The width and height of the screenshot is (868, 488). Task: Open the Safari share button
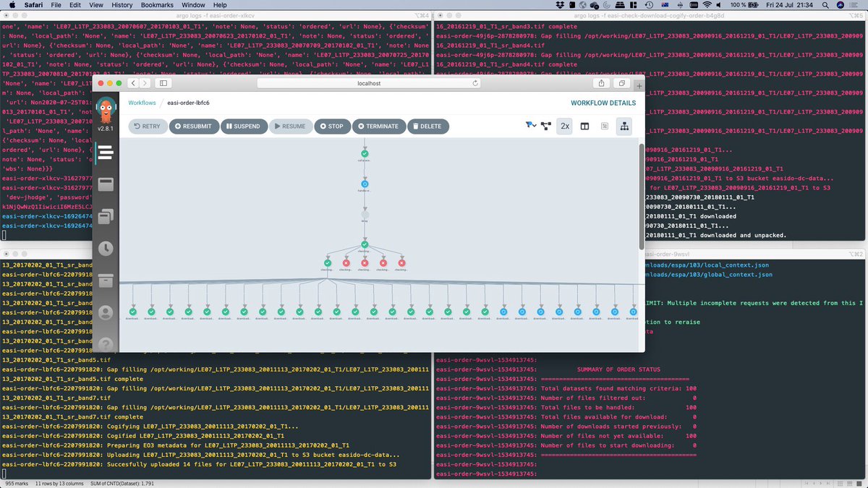[x=600, y=83]
